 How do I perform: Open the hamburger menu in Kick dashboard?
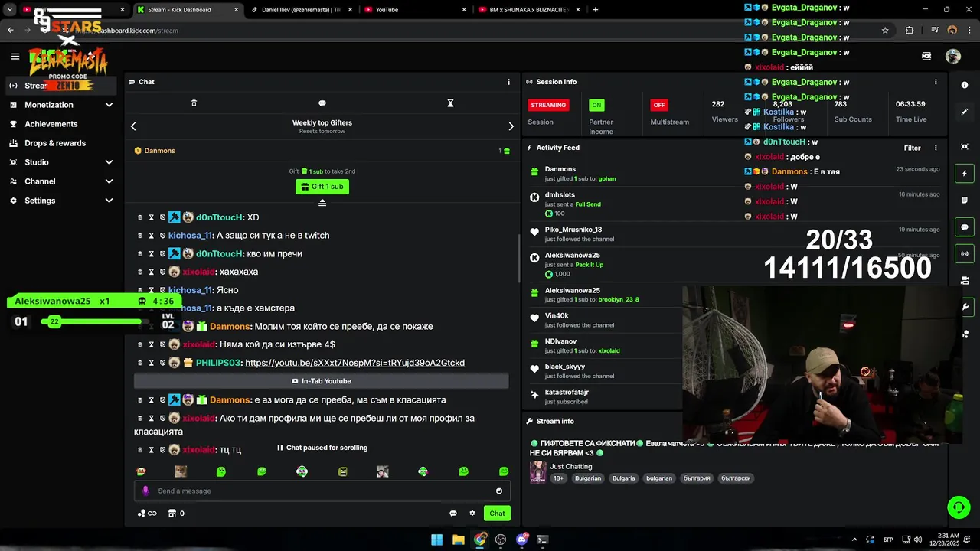pos(15,56)
